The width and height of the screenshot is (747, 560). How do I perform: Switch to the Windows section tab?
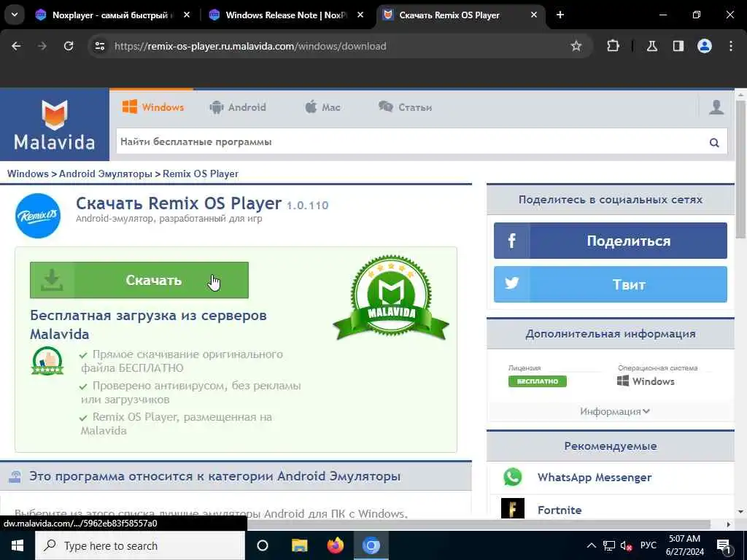[x=153, y=107]
